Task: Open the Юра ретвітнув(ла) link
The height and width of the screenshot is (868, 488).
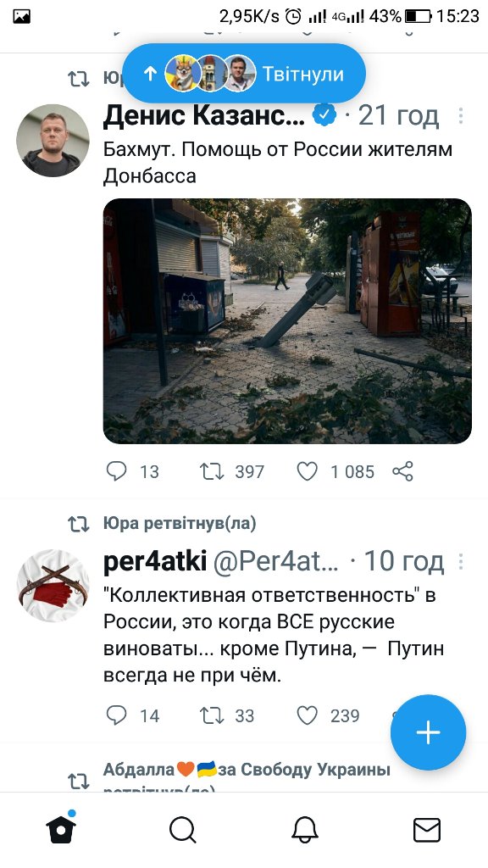Action: point(180,523)
